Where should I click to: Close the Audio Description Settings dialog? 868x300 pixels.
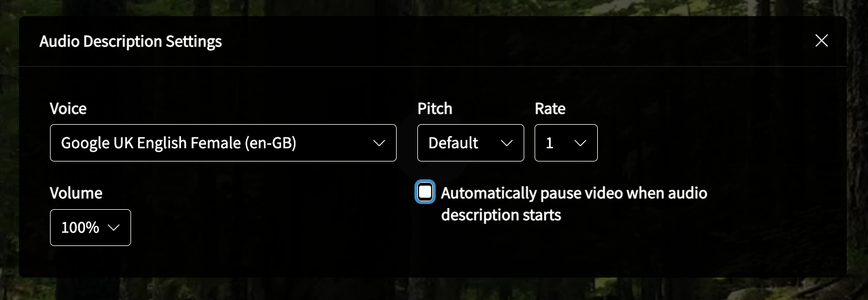click(x=821, y=41)
